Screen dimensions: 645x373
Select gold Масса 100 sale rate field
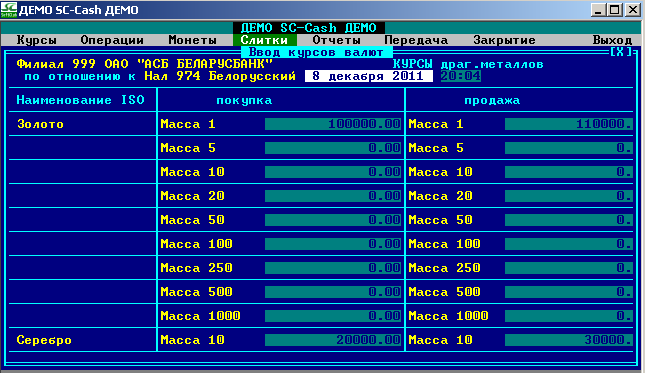[x=568, y=244]
